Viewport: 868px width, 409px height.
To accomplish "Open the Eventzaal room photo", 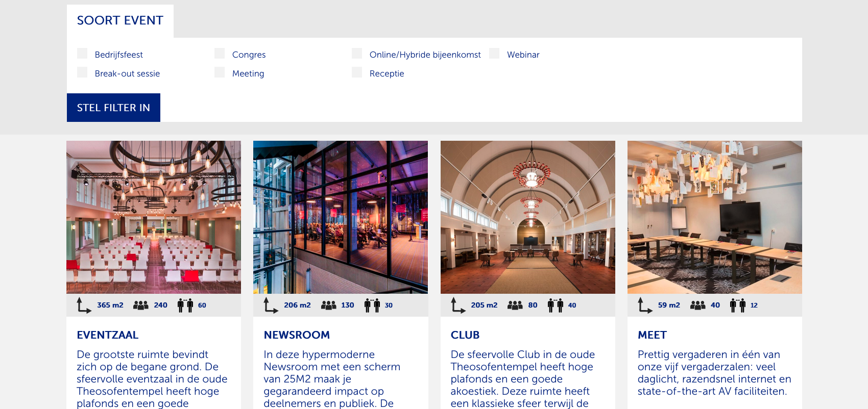I will click(154, 217).
